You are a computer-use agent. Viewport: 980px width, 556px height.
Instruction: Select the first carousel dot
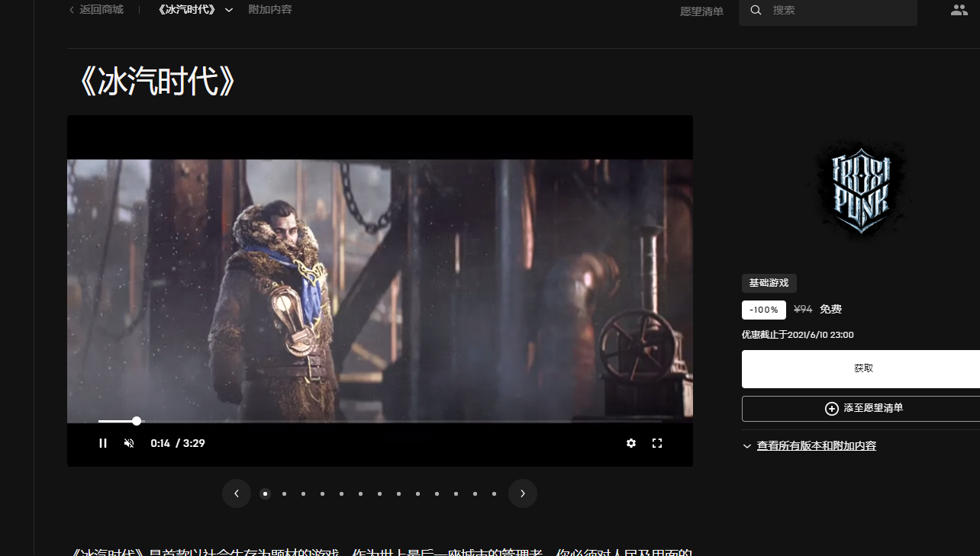click(x=265, y=493)
